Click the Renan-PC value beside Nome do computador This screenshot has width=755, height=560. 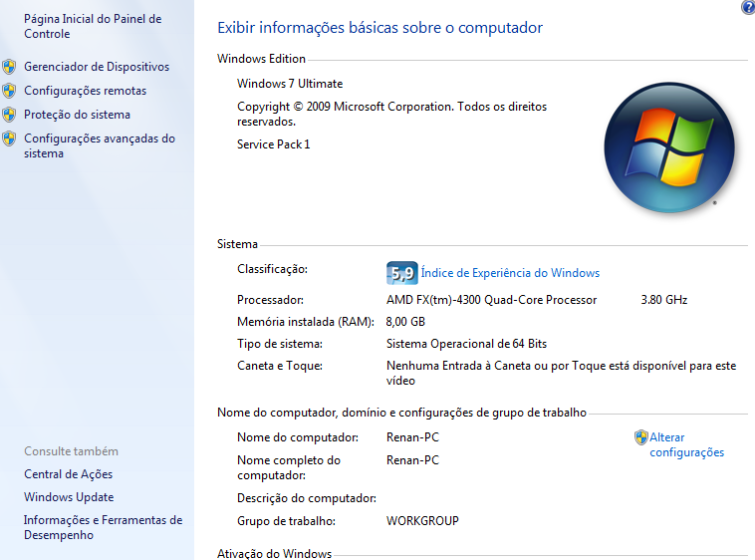(412, 437)
